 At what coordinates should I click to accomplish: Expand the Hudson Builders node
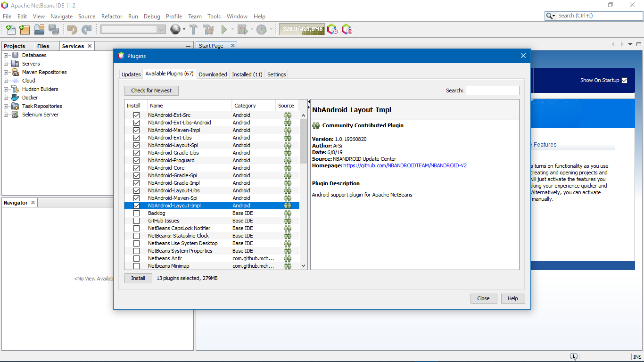coord(6,89)
